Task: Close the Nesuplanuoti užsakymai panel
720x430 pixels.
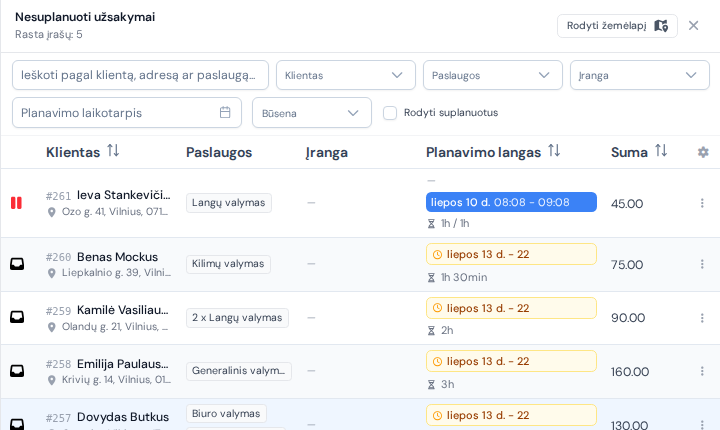Action: [693, 26]
